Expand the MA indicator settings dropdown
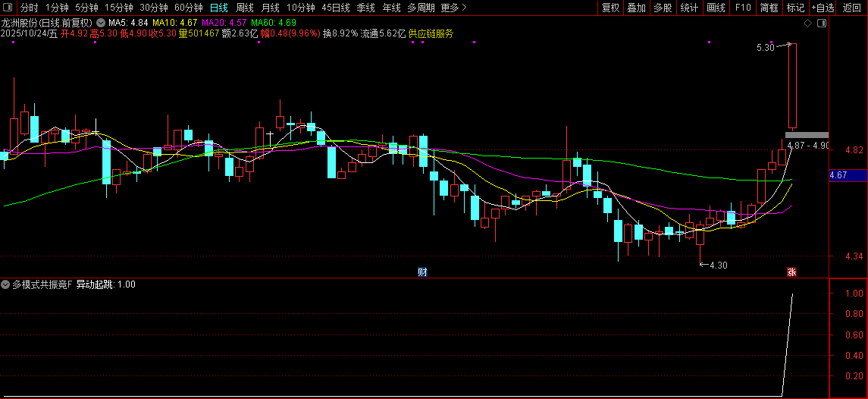 click(100, 23)
